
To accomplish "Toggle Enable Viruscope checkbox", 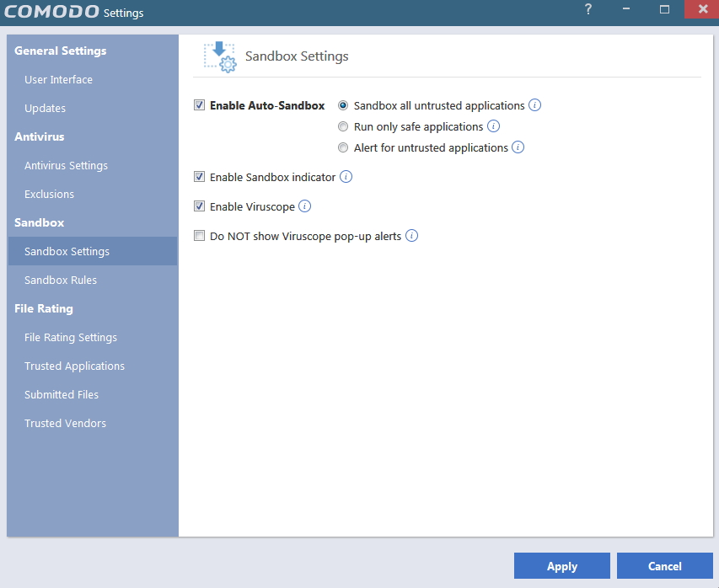I will [x=199, y=206].
